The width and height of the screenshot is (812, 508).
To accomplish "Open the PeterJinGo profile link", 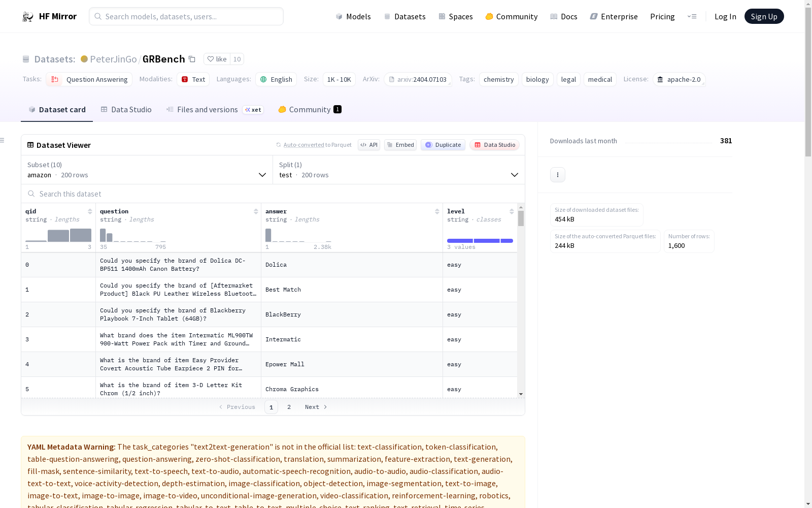I will pyautogui.click(x=113, y=59).
